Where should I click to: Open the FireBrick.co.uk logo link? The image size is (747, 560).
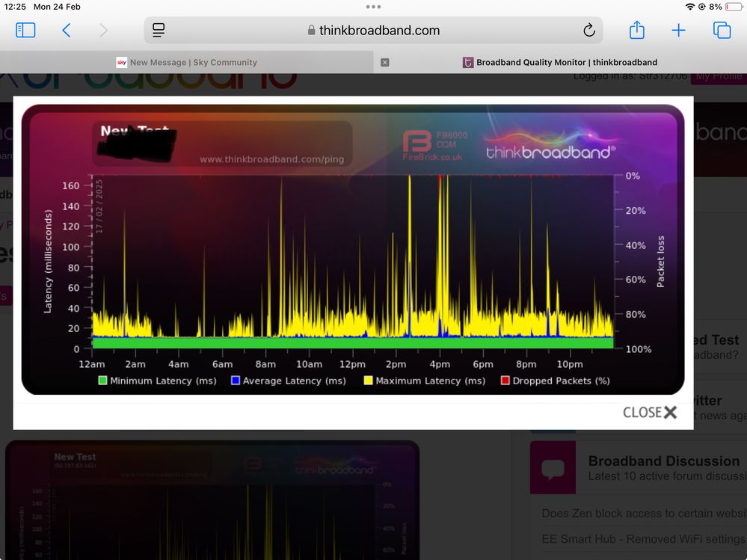click(x=433, y=145)
